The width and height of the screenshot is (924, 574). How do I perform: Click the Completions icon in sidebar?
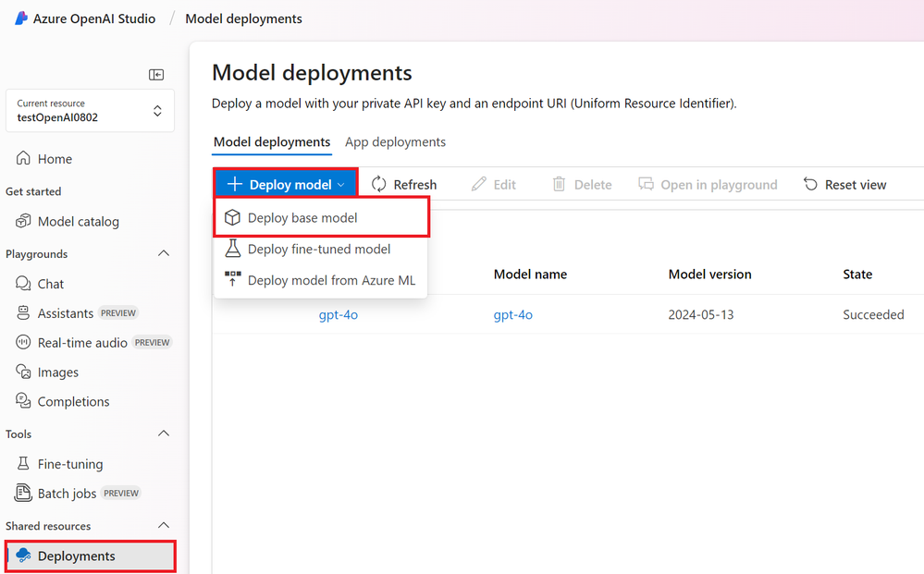coord(23,401)
